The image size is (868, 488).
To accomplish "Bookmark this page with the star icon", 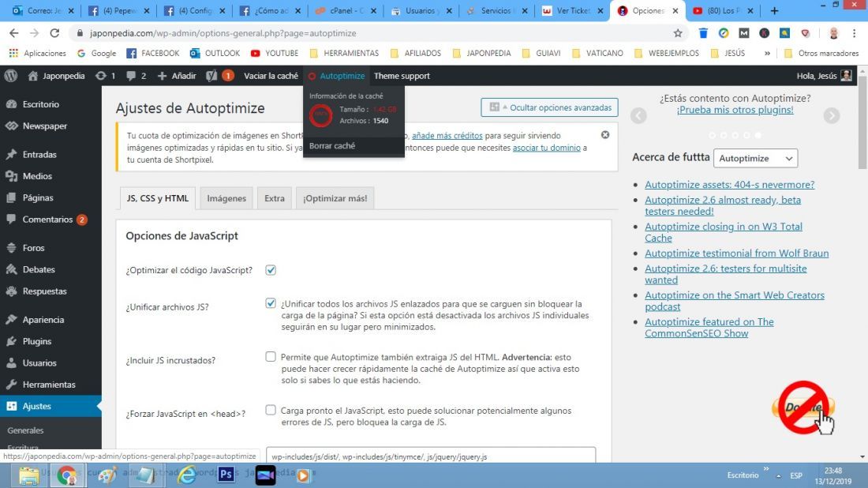I will coord(678,33).
